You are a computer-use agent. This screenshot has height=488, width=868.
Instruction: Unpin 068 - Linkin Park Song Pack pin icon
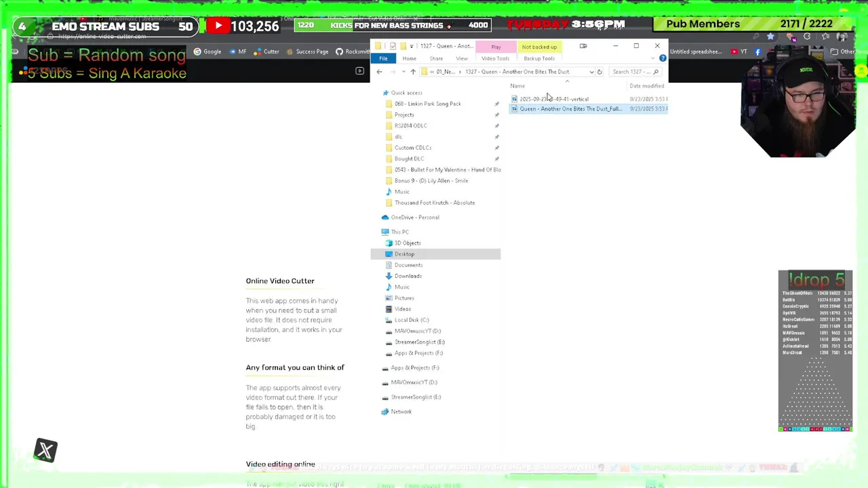[496, 104]
